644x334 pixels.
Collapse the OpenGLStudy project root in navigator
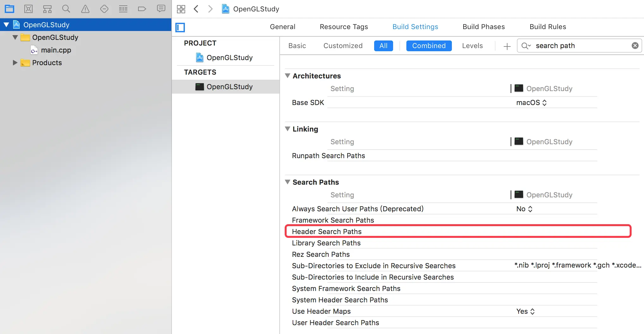(x=6, y=25)
